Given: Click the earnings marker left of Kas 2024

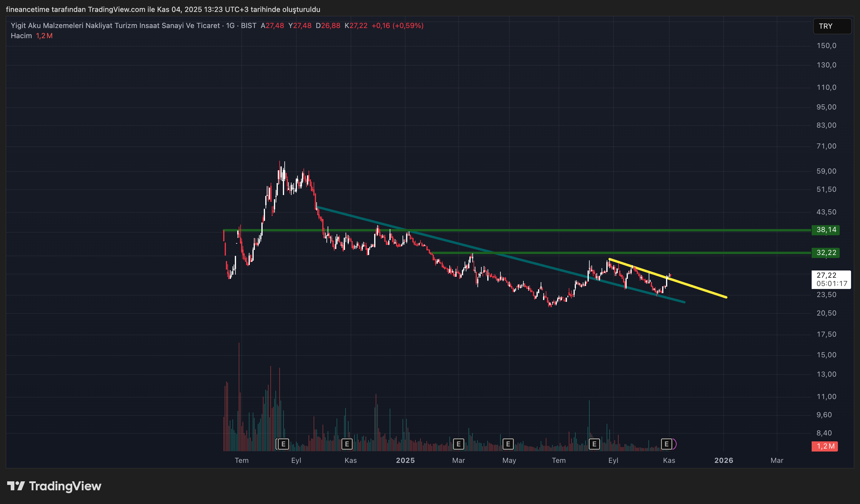Looking at the screenshot, I should coord(347,444).
